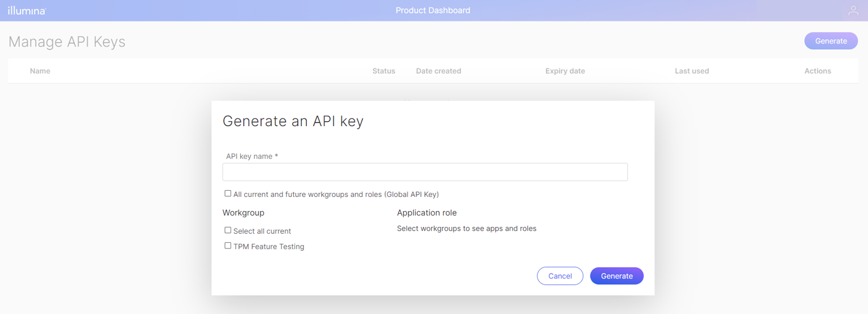The image size is (868, 314).
Task: Tick the TPM Feature Testing checkbox
Action: tap(228, 246)
